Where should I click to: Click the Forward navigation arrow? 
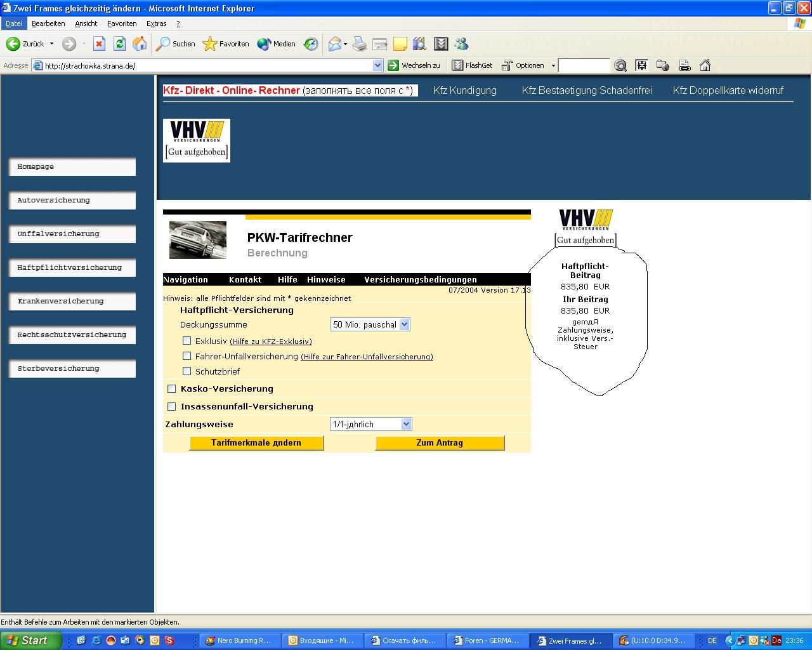[69, 44]
